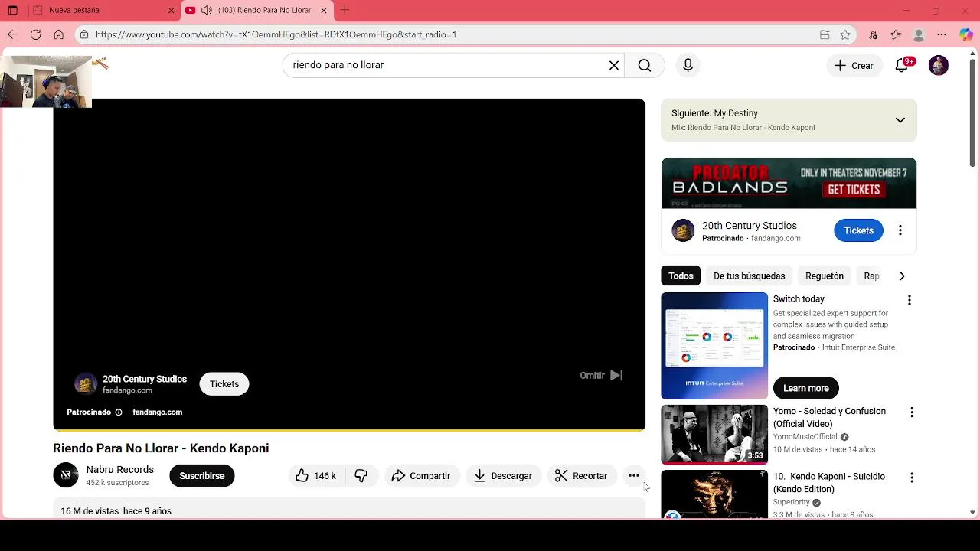This screenshot has height=551, width=980.
Task: Open Nabru Records channel avatar
Action: pyautogui.click(x=66, y=475)
